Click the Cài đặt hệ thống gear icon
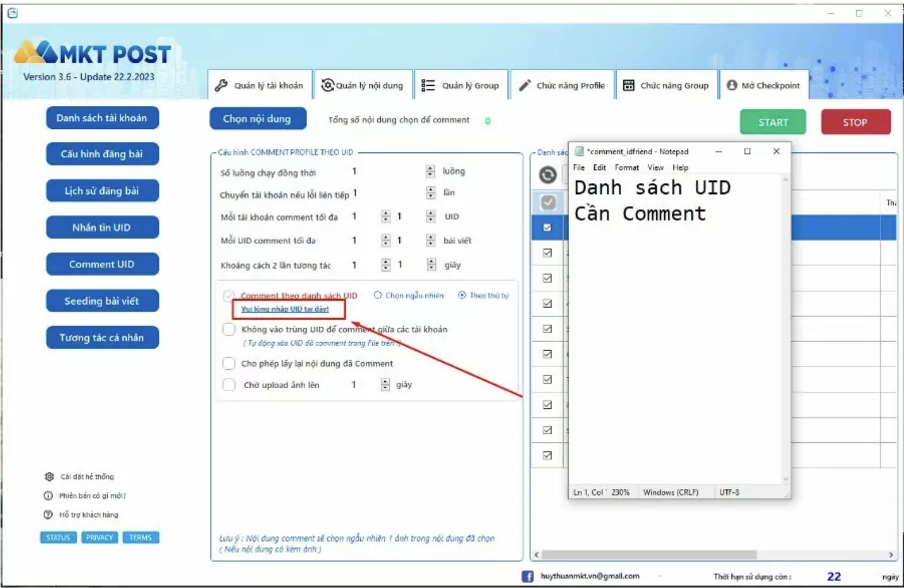Viewport: 904px width, 588px height. pyautogui.click(x=49, y=477)
